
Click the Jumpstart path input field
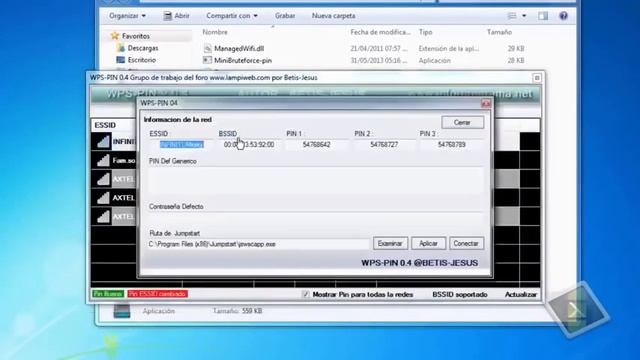[x=259, y=244]
